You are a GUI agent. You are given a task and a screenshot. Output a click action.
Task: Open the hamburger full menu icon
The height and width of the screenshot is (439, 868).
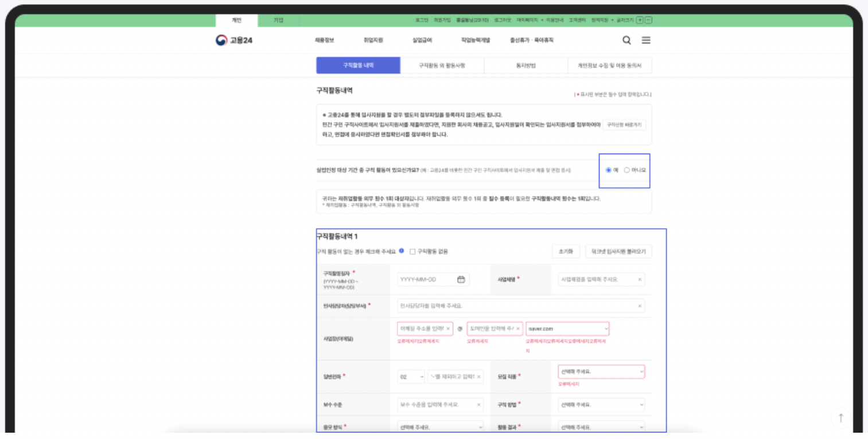[646, 40]
